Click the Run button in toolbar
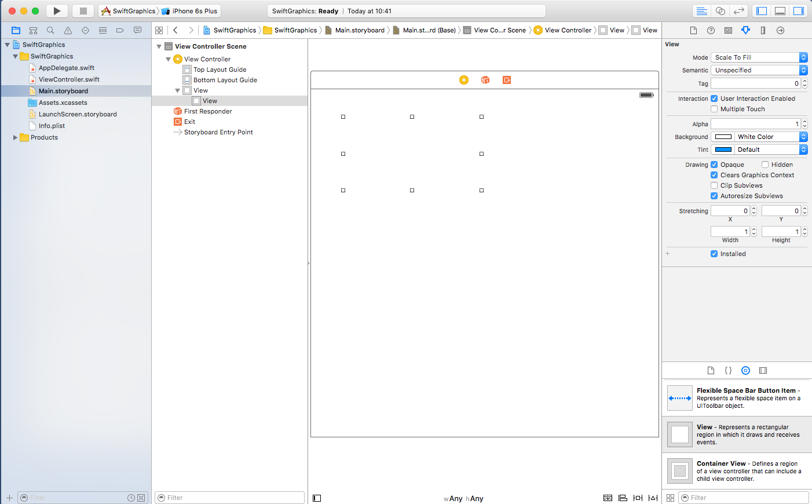This screenshot has height=504, width=812. click(x=57, y=11)
